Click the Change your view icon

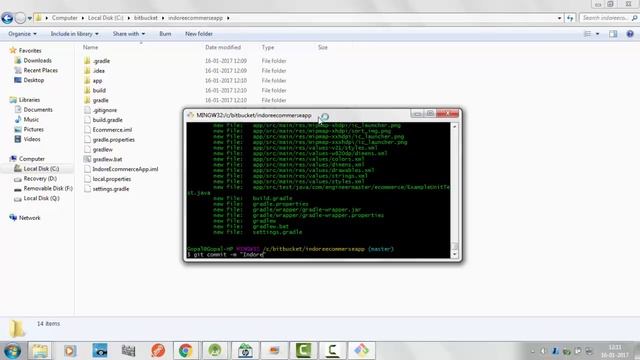[x=587, y=34]
